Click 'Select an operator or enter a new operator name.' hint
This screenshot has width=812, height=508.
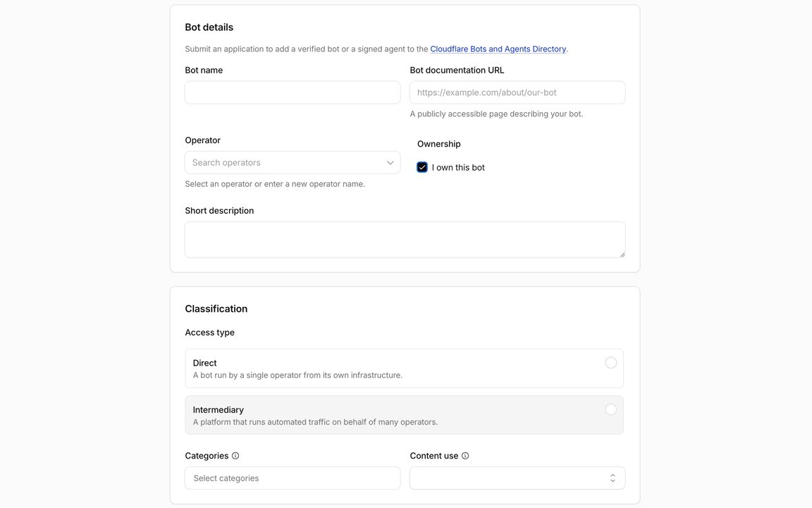[275, 184]
